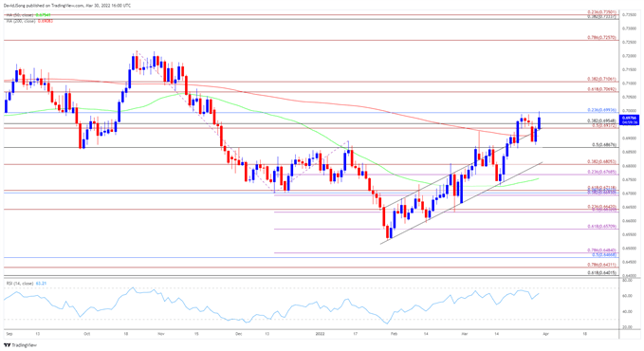644x351 pixels.
Task: Click the published-on-TradingView header text
Action: [x=67, y=6]
